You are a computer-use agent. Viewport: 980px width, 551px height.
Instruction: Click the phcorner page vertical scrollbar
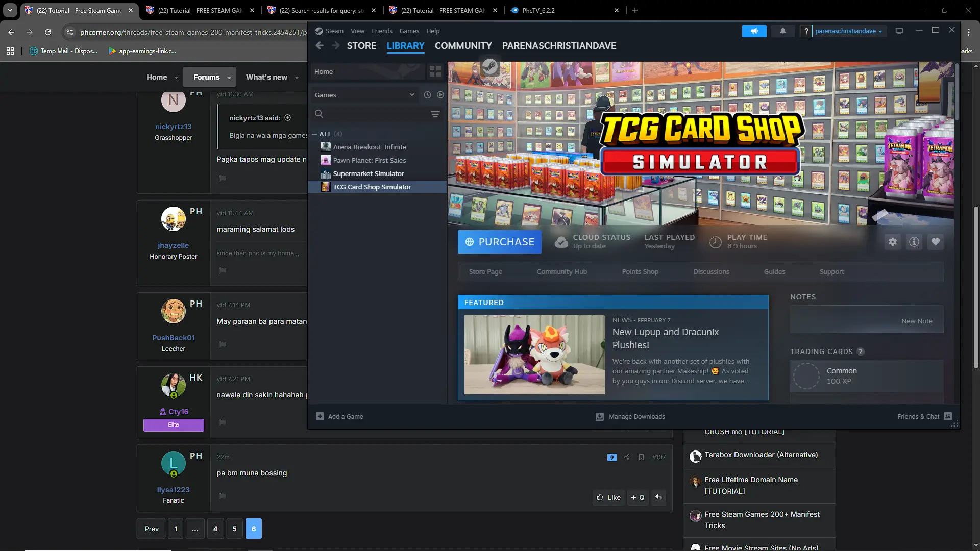pos(976,287)
